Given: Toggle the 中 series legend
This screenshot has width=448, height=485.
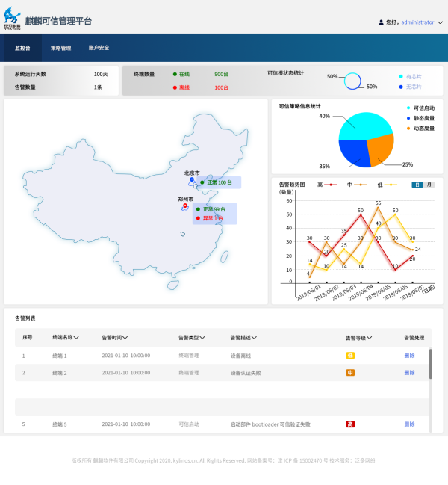Looking at the screenshot, I should click(357, 185).
